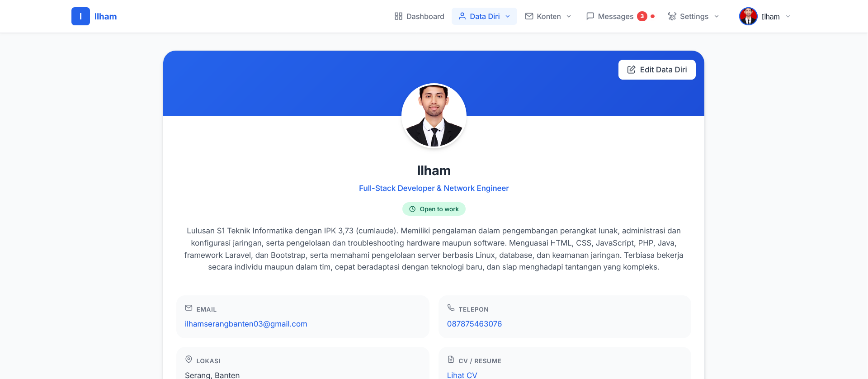
Task: Click the Serang, Banten location text
Action: (212, 375)
